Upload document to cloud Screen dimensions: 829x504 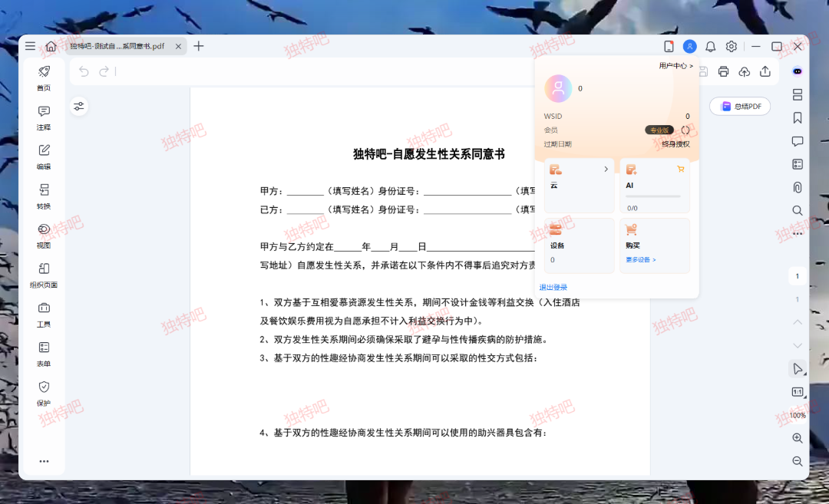pos(744,71)
